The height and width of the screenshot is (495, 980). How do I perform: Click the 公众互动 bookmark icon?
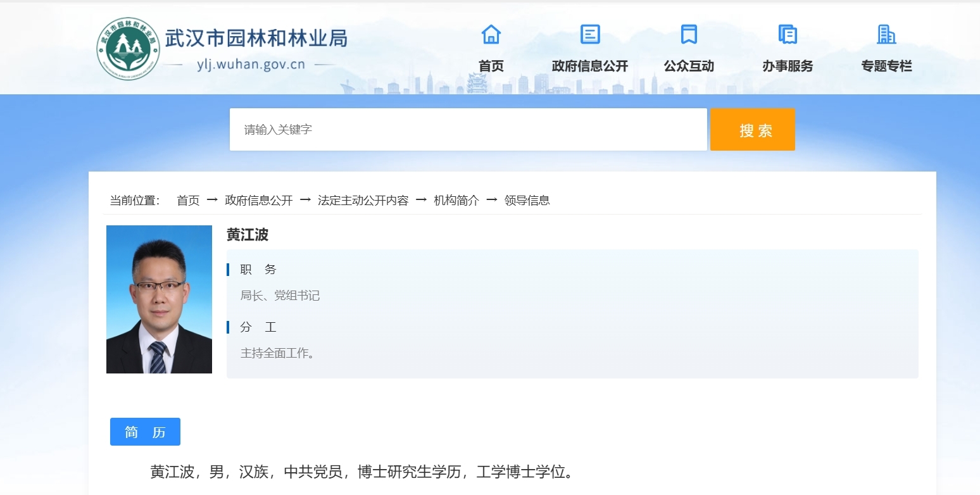click(x=688, y=34)
